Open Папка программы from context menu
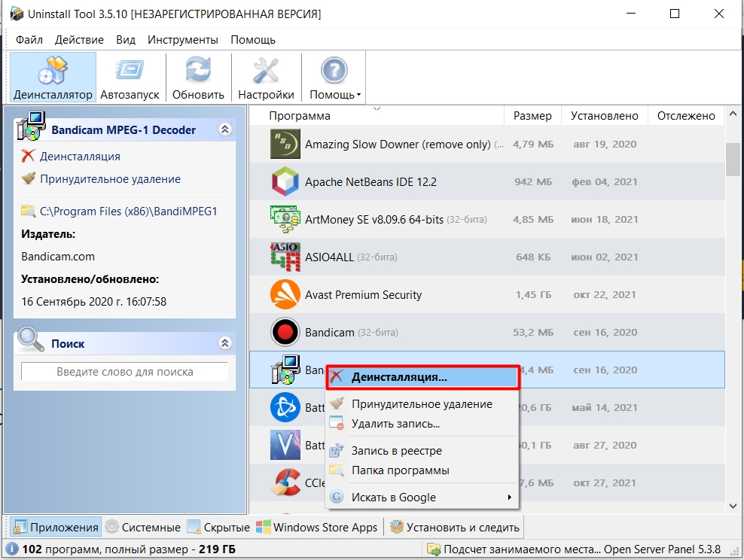The width and height of the screenshot is (744, 560). pyautogui.click(x=422, y=470)
